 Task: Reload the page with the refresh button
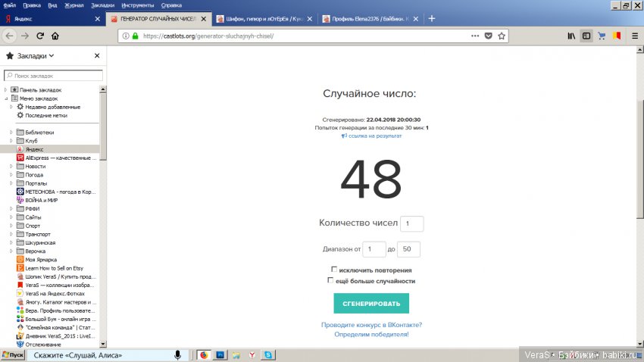[39, 36]
